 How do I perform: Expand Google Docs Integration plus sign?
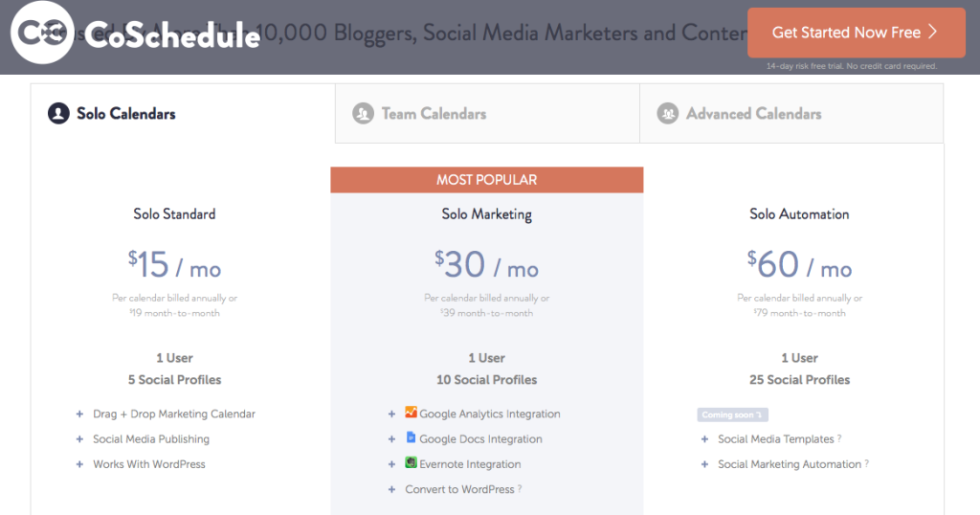(391, 439)
